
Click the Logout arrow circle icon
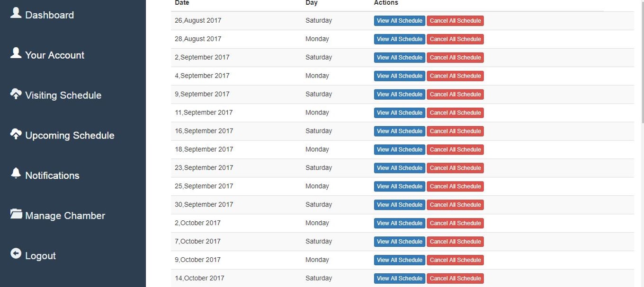(x=16, y=254)
